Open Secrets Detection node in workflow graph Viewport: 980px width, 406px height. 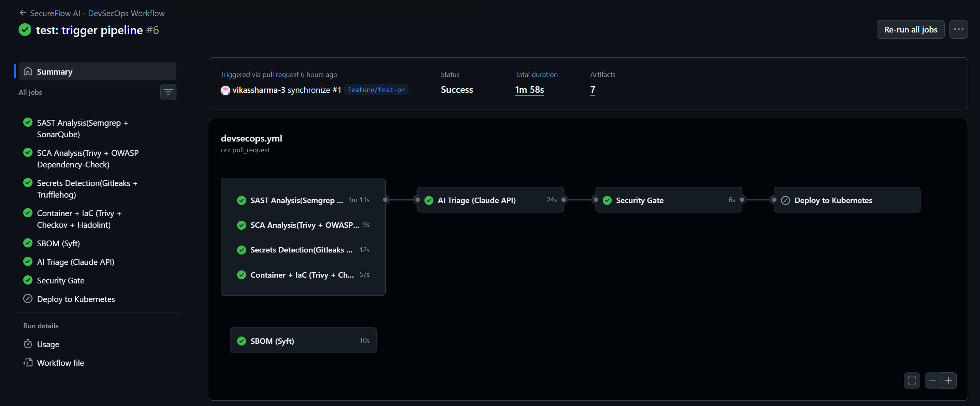click(303, 250)
